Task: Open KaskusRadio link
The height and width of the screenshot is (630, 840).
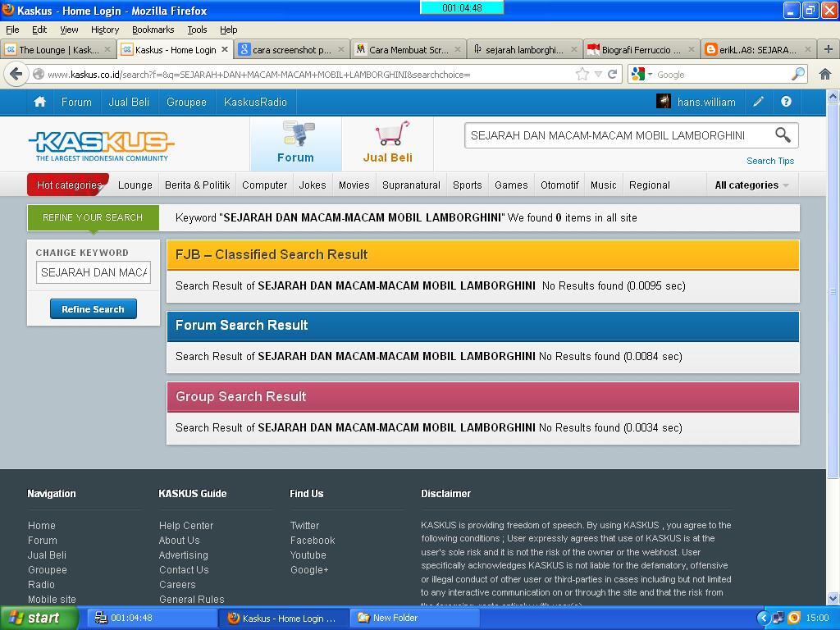Action: pos(256,102)
